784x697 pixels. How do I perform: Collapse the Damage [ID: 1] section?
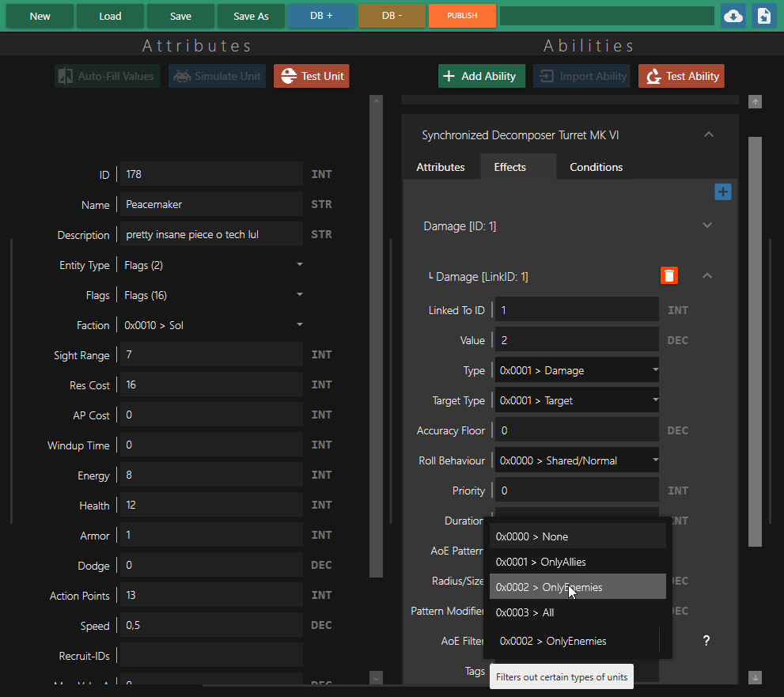click(706, 225)
